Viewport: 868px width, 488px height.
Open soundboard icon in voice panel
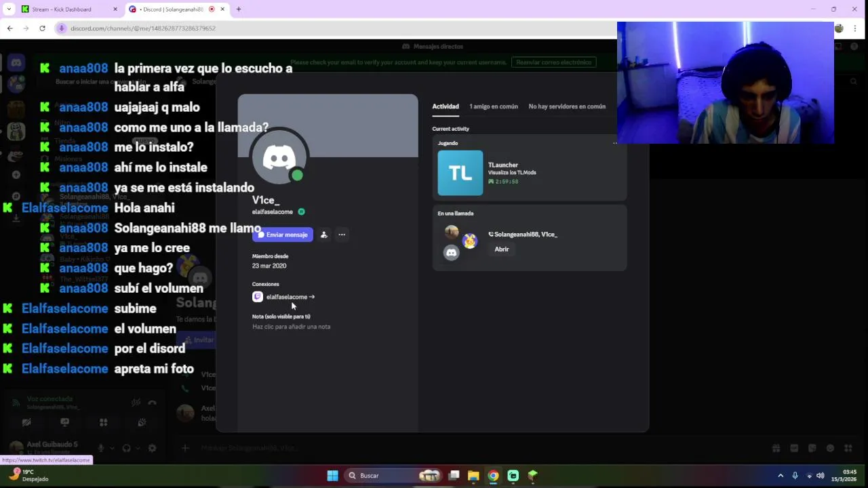[142, 422]
